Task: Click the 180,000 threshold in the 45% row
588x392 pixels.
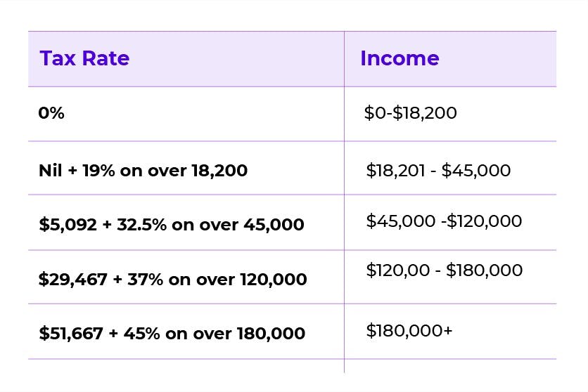Action: pos(271,334)
